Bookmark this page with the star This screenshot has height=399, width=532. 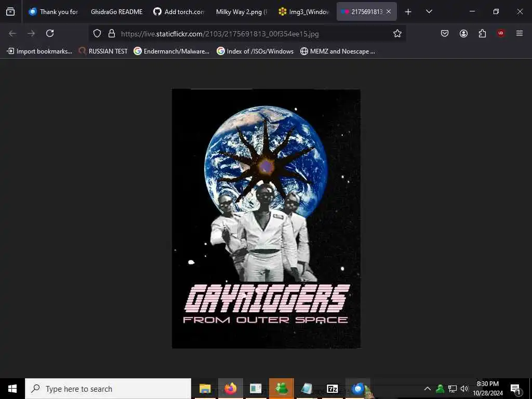[397, 33]
